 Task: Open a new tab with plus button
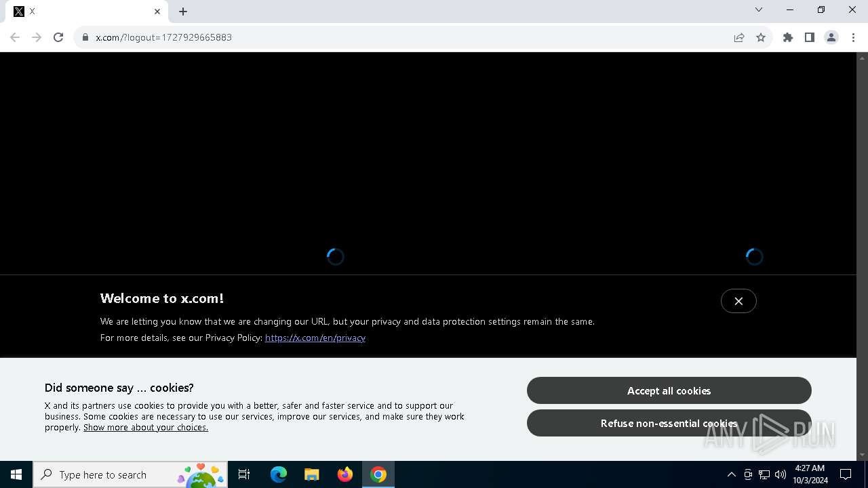[183, 12]
